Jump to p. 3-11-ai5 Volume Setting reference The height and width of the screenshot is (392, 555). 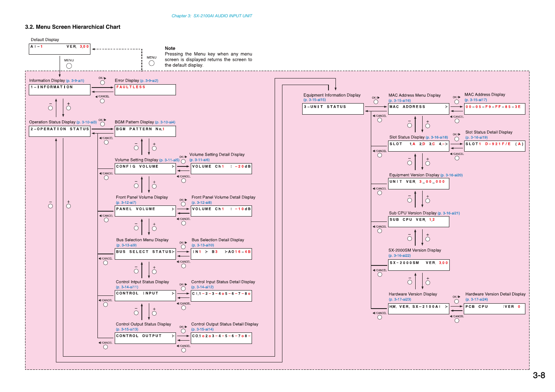pos(169,160)
